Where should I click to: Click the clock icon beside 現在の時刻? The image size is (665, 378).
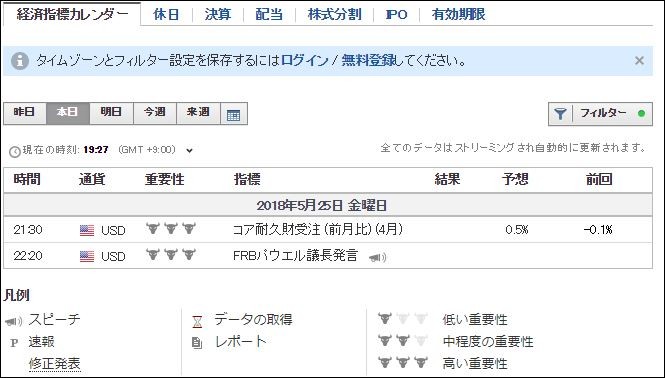(15, 151)
